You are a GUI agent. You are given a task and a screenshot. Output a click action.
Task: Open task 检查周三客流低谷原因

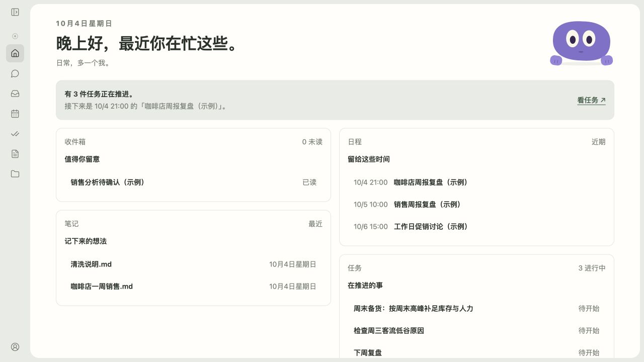(476, 331)
